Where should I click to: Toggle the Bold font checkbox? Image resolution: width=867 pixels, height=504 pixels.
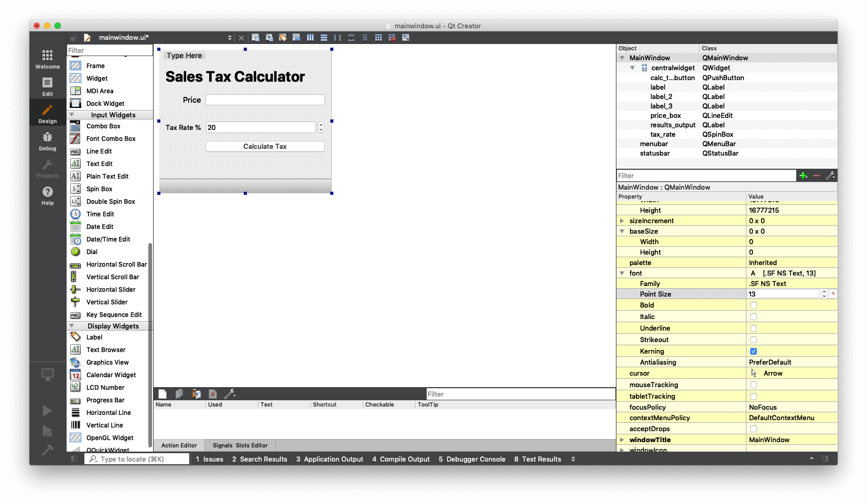(753, 305)
